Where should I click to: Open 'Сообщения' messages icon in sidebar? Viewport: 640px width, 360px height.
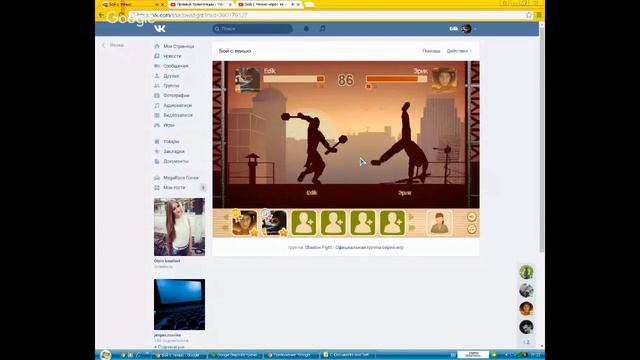(157, 66)
